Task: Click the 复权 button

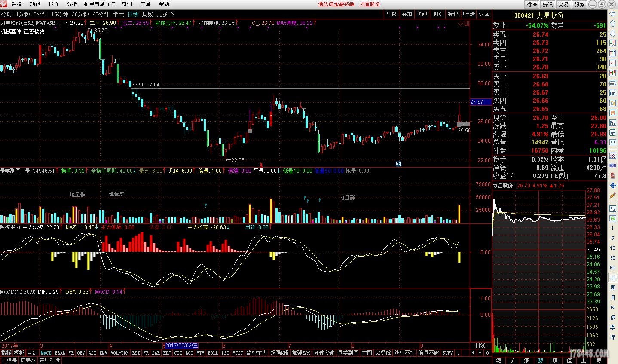Action: (391, 14)
